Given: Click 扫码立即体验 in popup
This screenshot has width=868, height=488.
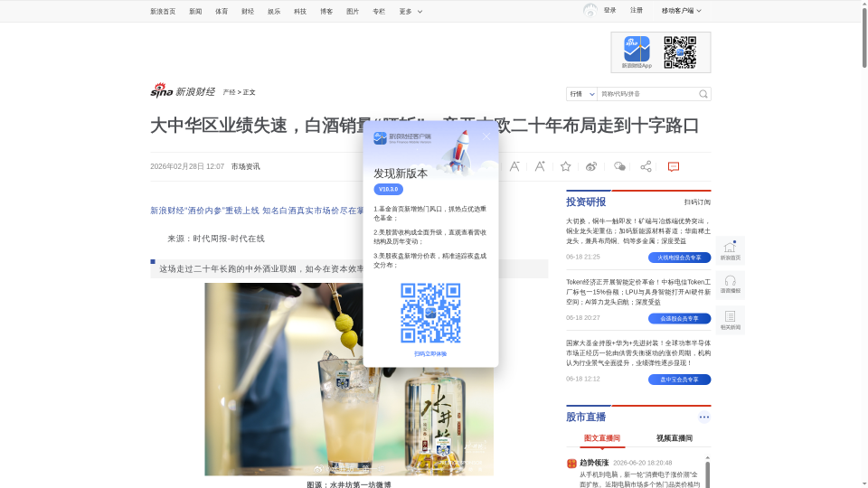Looking at the screenshot, I should point(430,354).
